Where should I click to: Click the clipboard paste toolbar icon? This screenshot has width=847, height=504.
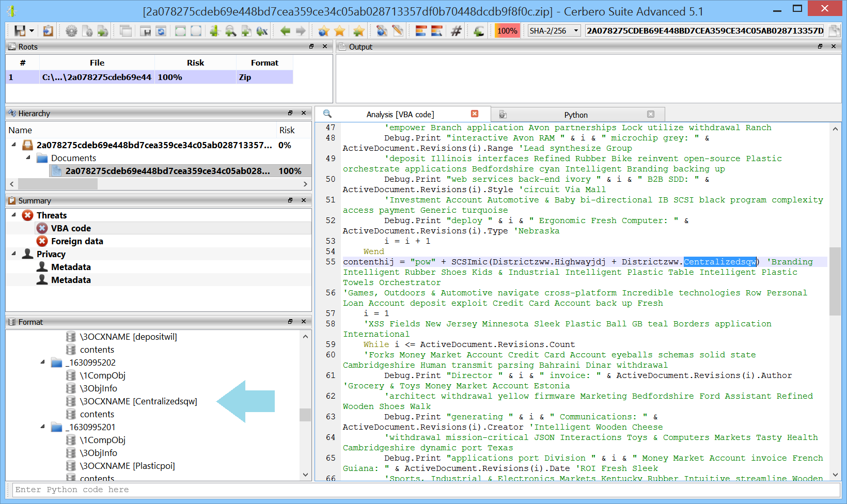(x=48, y=31)
